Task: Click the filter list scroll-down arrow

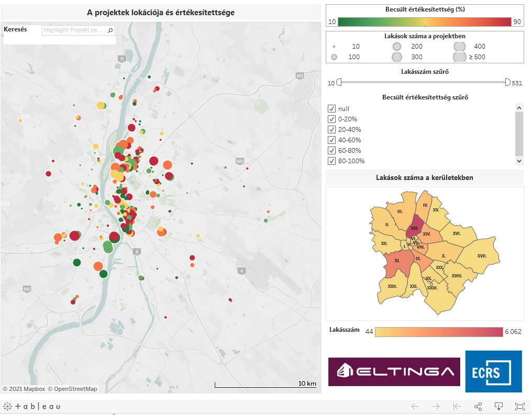Action: tap(519, 161)
